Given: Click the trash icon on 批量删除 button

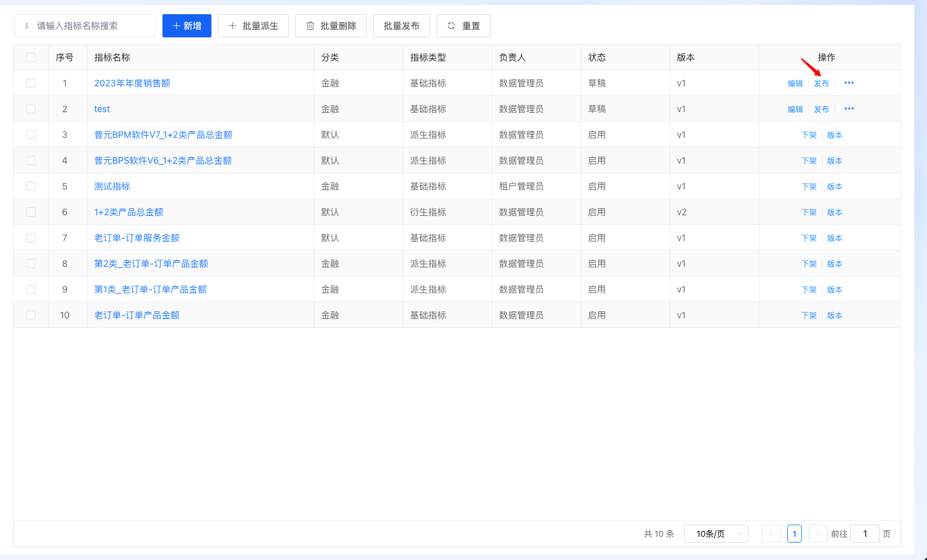Looking at the screenshot, I should [x=310, y=26].
